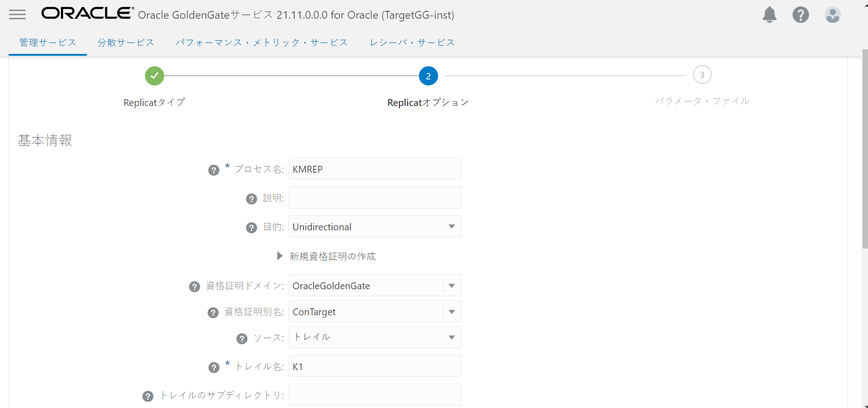Open the notifications bell
This screenshot has height=408, width=868.
[x=770, y=15]
